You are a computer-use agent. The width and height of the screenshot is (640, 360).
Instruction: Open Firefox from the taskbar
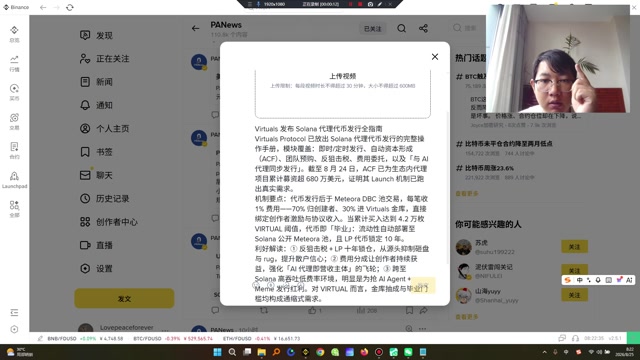click(364, 352)
